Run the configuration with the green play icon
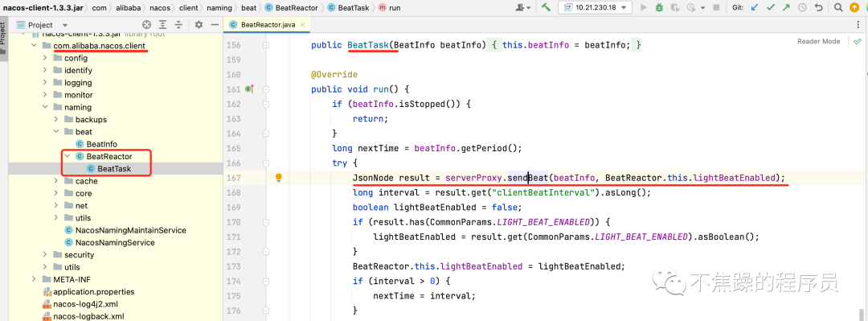Image resolution: width=868 pixels, height=321 pixels. coord(643,8)
